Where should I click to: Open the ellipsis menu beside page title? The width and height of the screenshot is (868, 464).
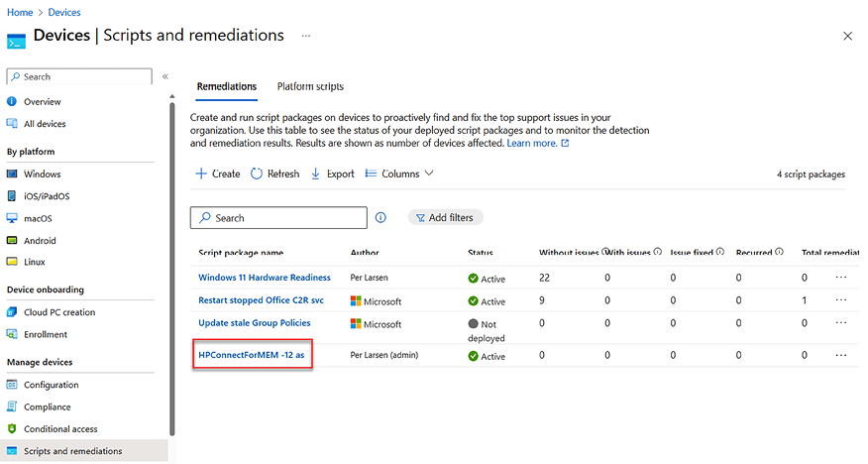(305, 36)
